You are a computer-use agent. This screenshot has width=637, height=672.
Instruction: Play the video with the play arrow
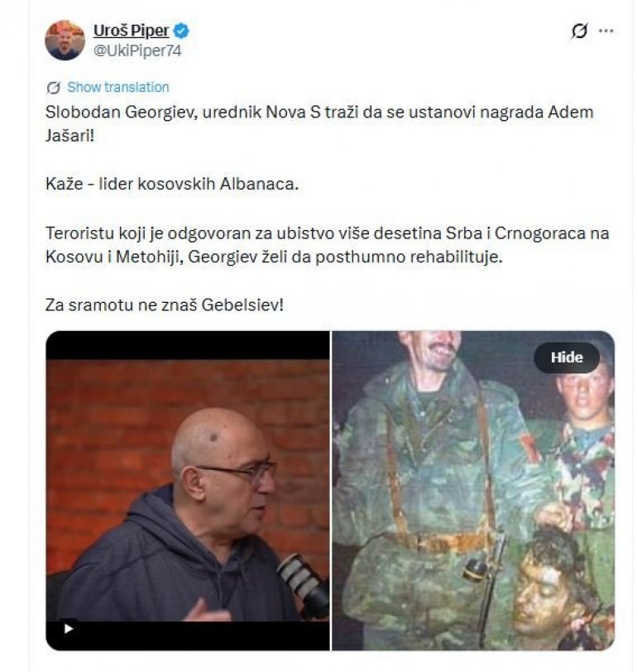coord(68,629)
